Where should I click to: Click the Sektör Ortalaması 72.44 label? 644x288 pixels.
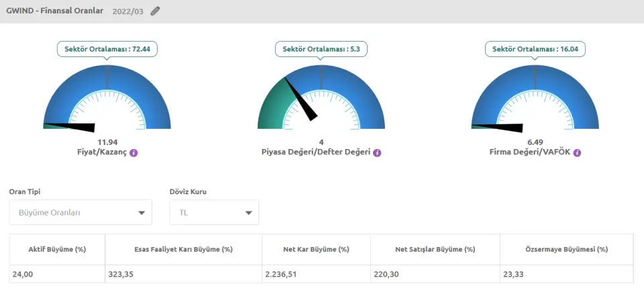107,49
